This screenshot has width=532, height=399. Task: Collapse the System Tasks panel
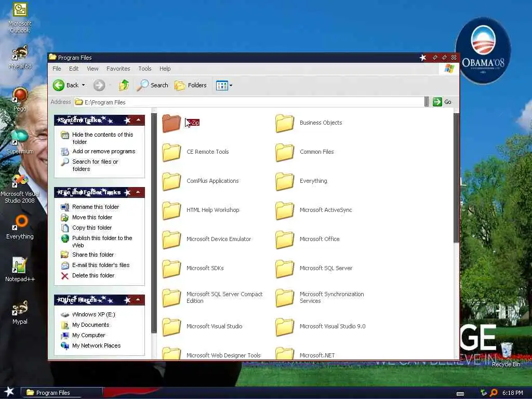pyautogui.click(x=138, y=120)
